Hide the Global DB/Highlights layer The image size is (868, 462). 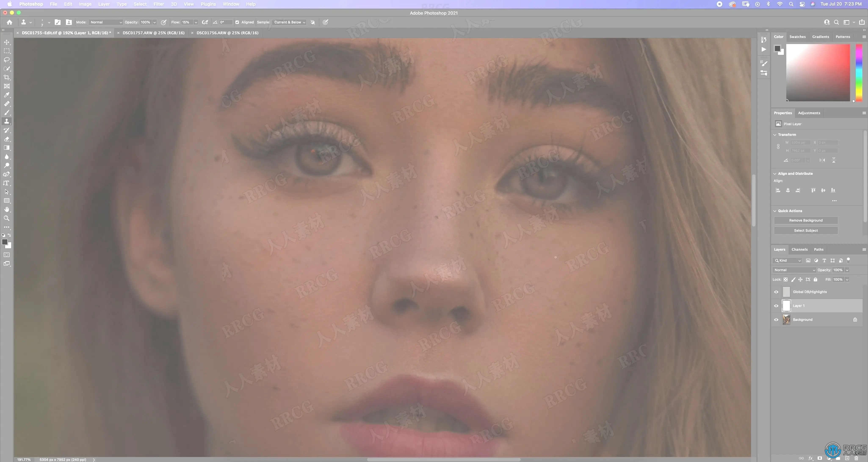click(x=776, y=292)
